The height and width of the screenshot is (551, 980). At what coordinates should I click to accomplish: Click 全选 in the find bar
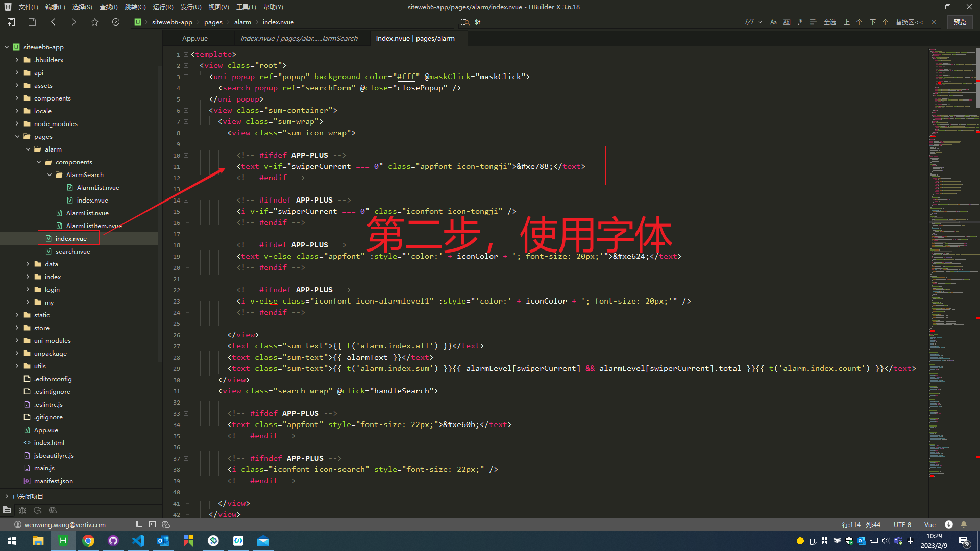pos(830,22)
